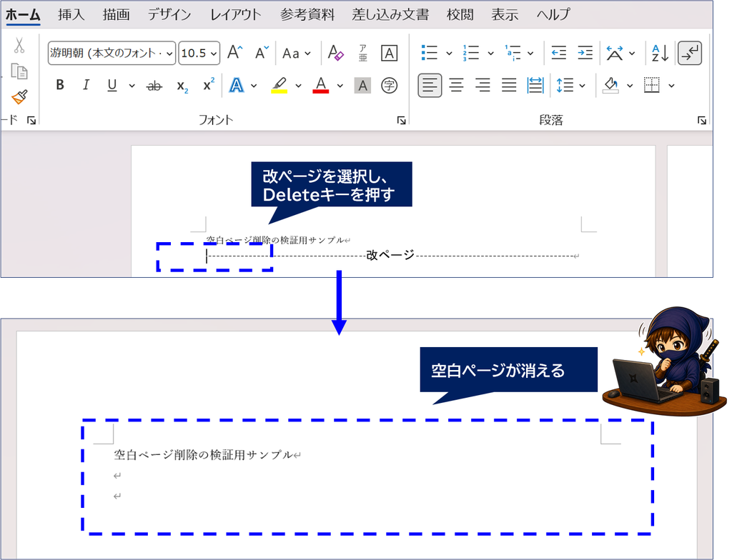
Task: Apply distributed alignment
Action: pos(535,86)
